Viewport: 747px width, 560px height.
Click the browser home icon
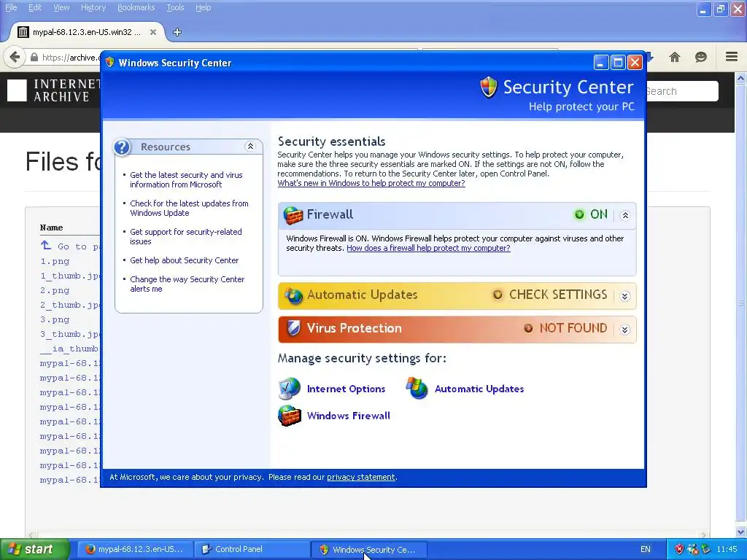click(675, 57)
